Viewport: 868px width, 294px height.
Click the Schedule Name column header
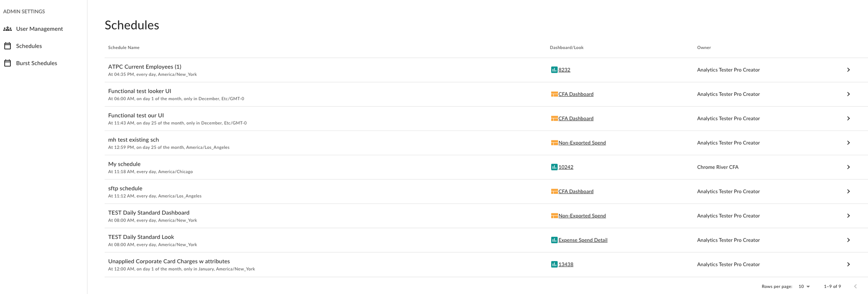pos(124,47)
